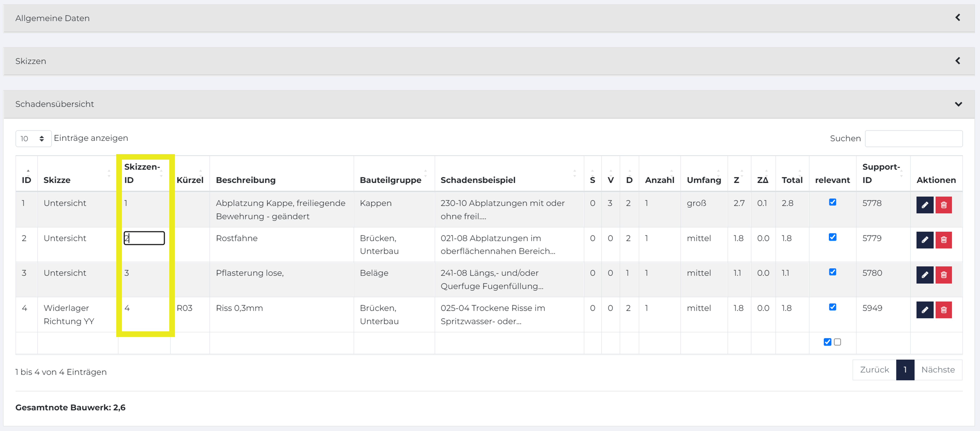
Task: Select page 1 in pagination
Action: (905, 370)
